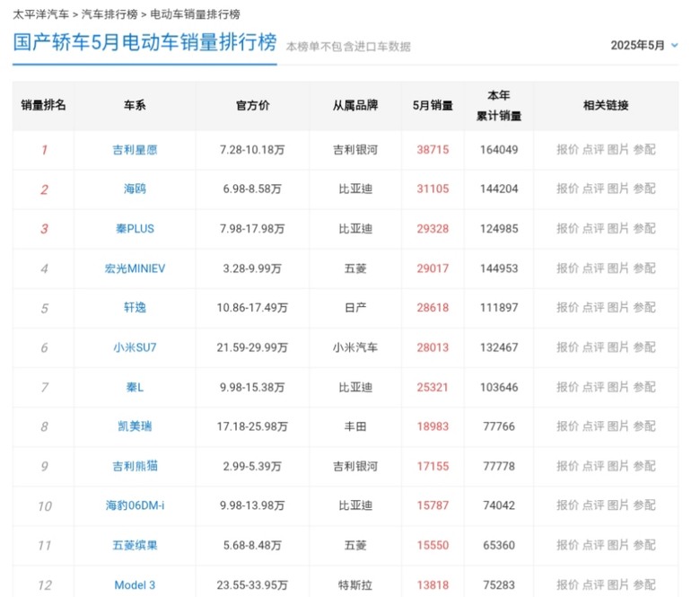Open 秦L car series link
This screenshot has width=700, height=597.
point(135,387)
